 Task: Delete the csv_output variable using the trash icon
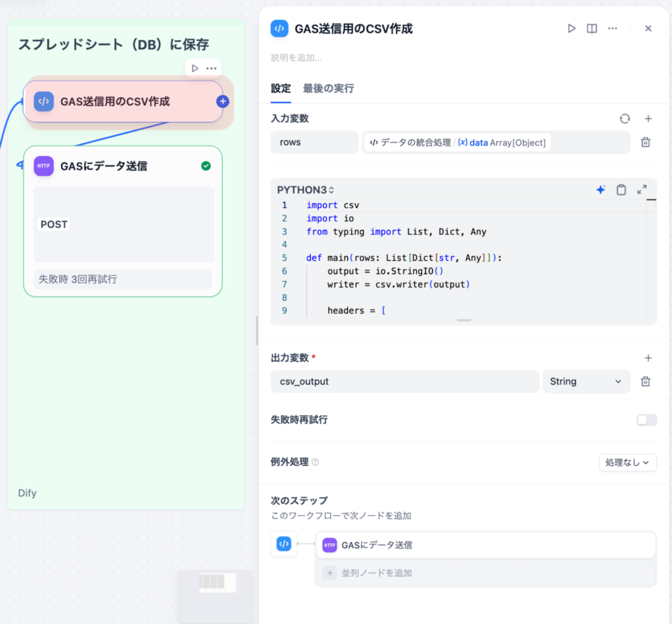(646, 381)
